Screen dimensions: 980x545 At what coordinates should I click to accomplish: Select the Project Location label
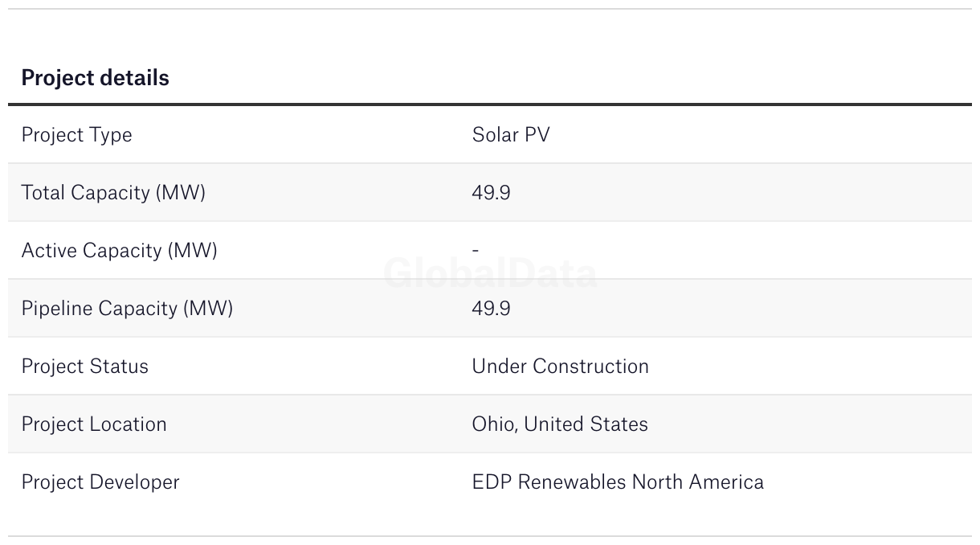pyautogui.click(x=94, y=424)
